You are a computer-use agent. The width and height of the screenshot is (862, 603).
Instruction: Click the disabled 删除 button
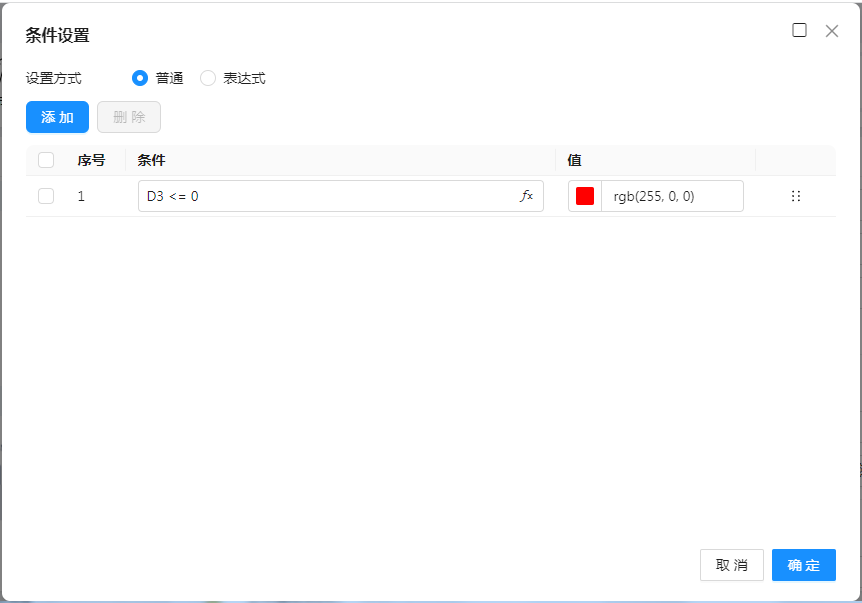(x=129, y=117)
